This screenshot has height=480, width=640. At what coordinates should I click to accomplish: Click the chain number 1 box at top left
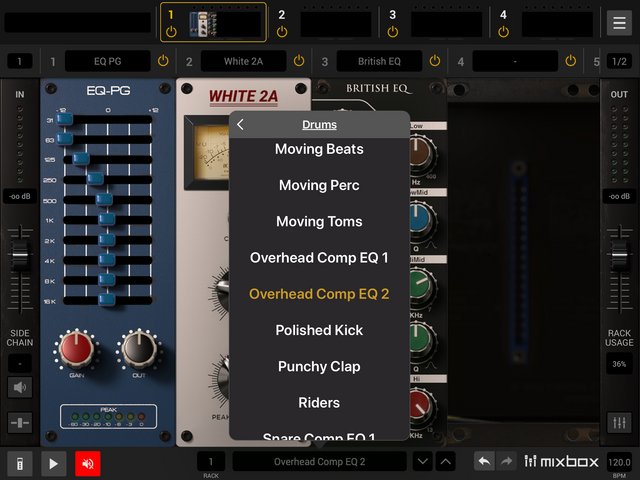pos(20,62)
